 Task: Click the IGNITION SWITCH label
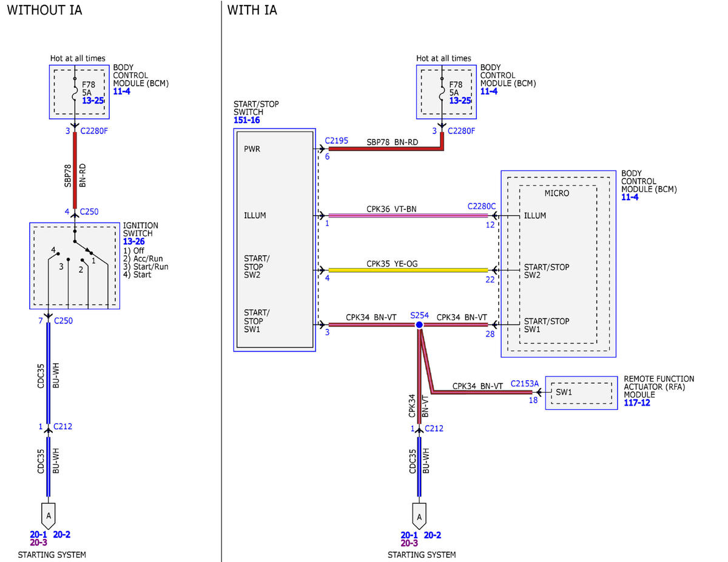coord(142,229)
